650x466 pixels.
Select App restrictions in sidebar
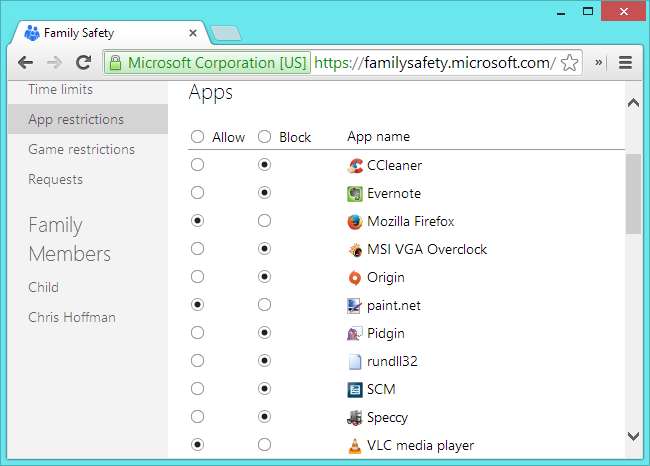pyautogui.click(x=88, y=119)
